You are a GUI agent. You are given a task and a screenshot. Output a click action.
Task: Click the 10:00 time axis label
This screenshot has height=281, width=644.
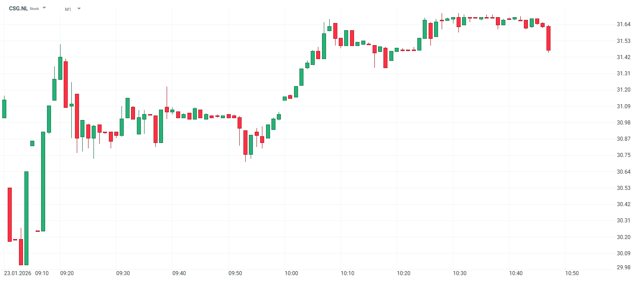[291, 273]
